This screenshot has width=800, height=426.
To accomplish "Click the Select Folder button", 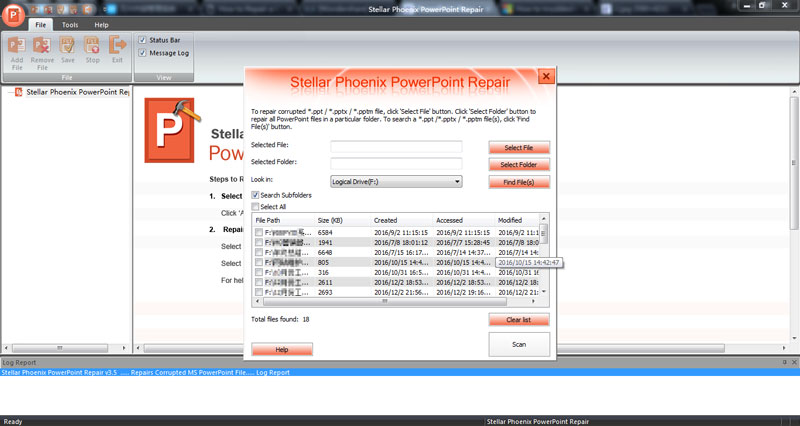I will (x=519, y=165).
